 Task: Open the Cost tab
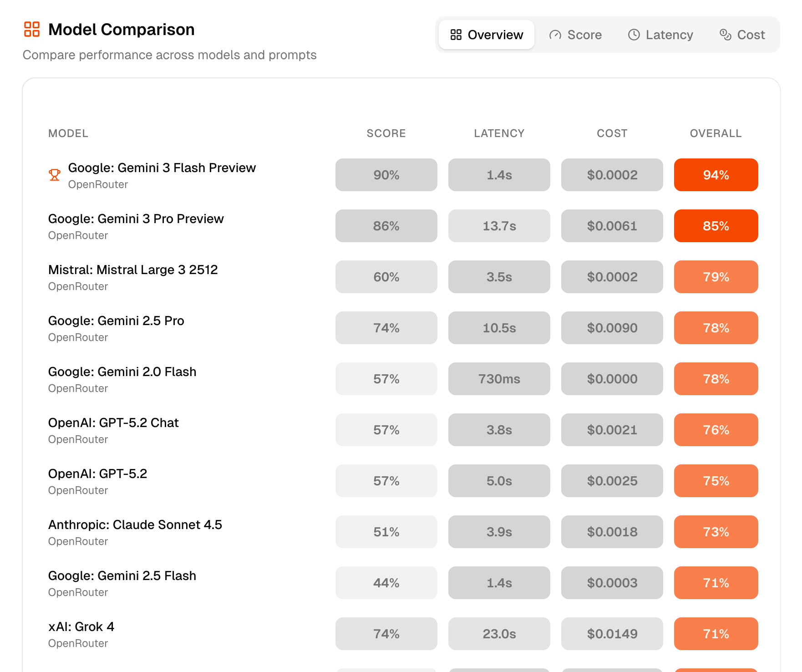(x=742, y=35)
